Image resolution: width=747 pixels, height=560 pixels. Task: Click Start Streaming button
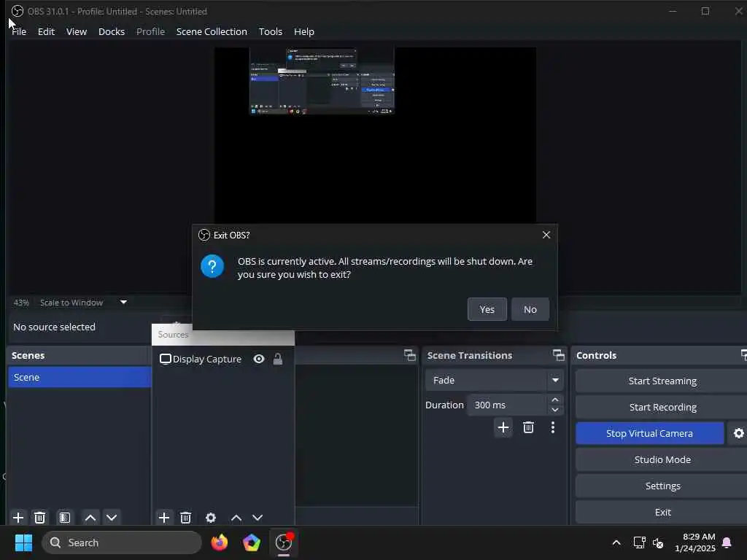(x=662, y=381)
